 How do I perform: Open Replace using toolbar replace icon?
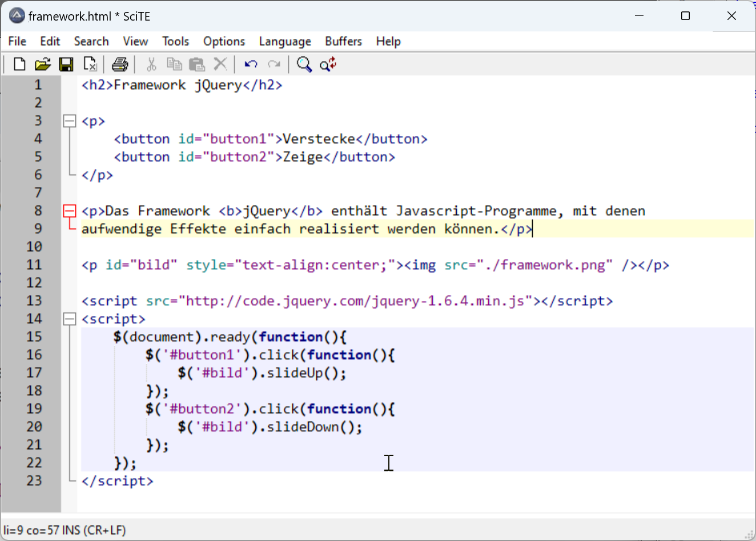[x=328, y=64]
